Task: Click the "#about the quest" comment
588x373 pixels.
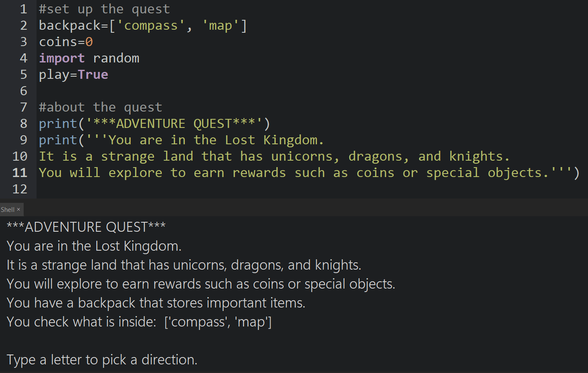Action: point(100,107)
